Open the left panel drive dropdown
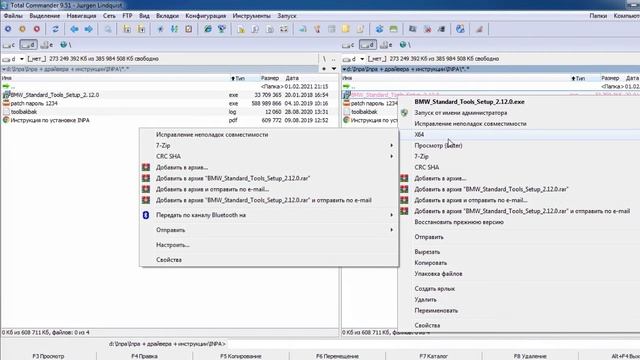Image resolution: width=640 pixels, height=360 pixels. pos(22,59)
